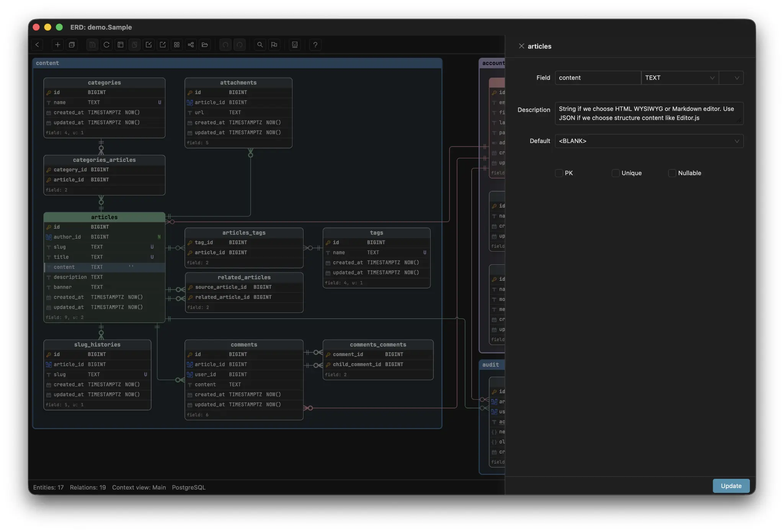The width and height of the screenshot is (784, 532).
Task: Select url row in attachments table
Action: 238,112
